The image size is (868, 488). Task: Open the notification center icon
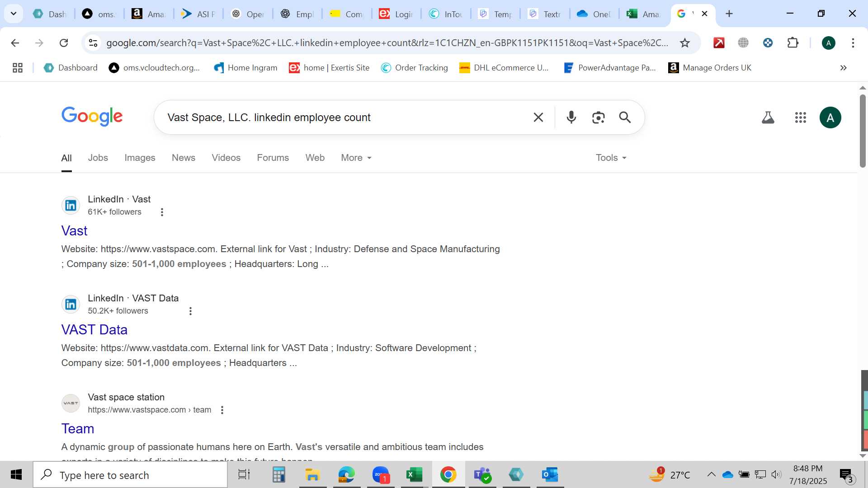pos(846,475)
